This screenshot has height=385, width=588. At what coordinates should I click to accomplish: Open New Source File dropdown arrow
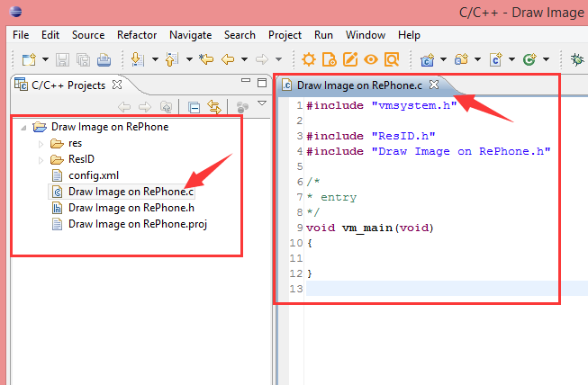click(511, 59)
